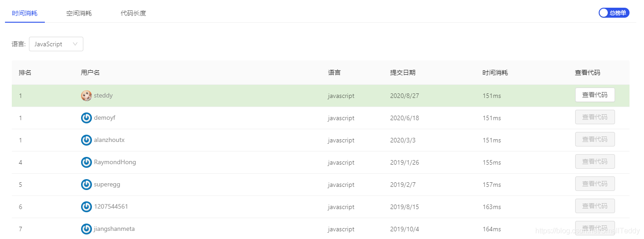The height and width of the screenshot is (239, 644).
Task: Switch to the 空间消耗 tab
Action: pos(79,13)
